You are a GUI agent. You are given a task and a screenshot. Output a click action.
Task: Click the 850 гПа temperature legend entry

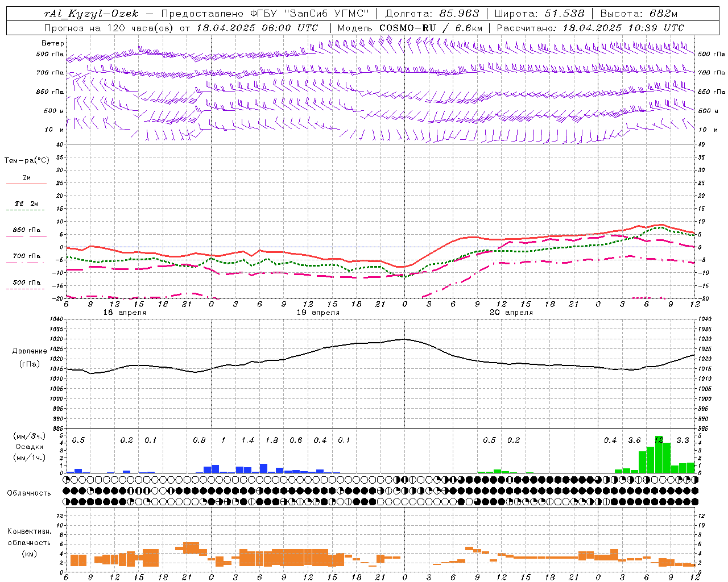click(x=27, y=230)
